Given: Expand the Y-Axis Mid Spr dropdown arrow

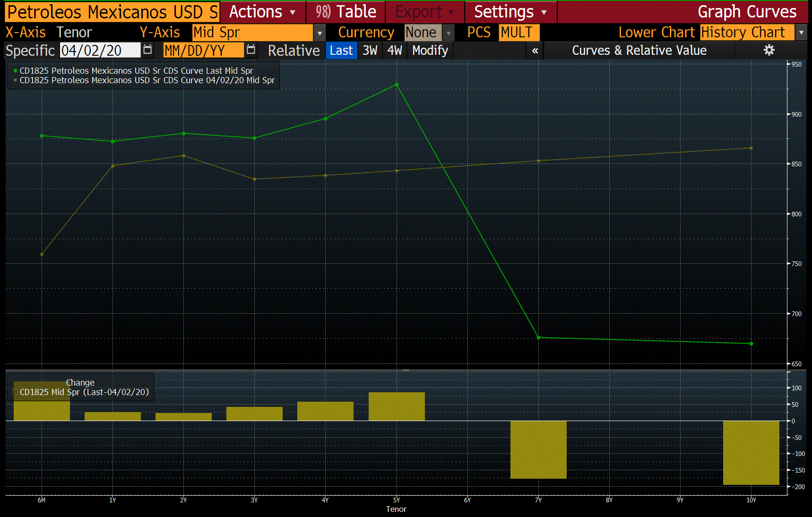Looking at the screenshot, I should (320, 33).
